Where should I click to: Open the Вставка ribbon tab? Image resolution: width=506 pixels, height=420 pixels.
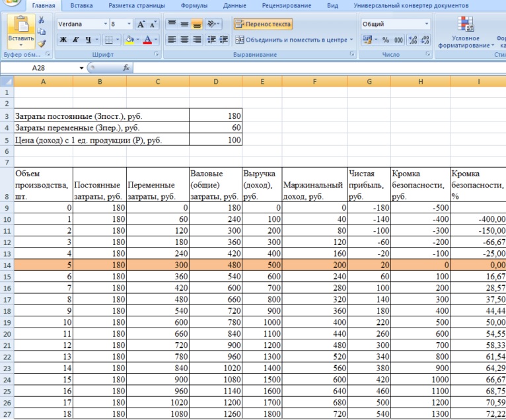tap(81, 5)
